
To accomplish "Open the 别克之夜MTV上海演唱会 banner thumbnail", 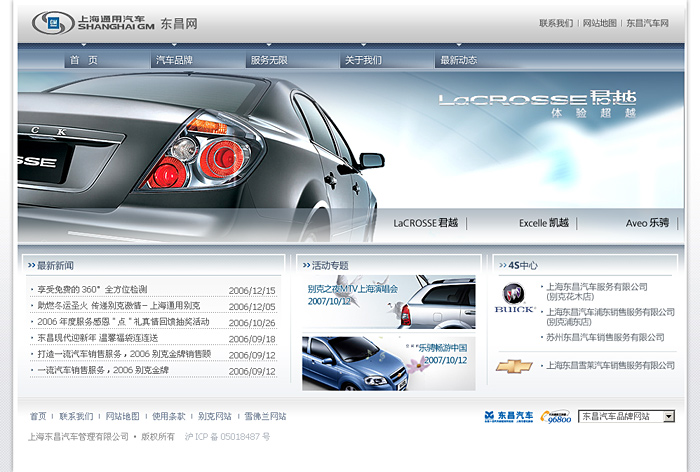I will point(389,302).
